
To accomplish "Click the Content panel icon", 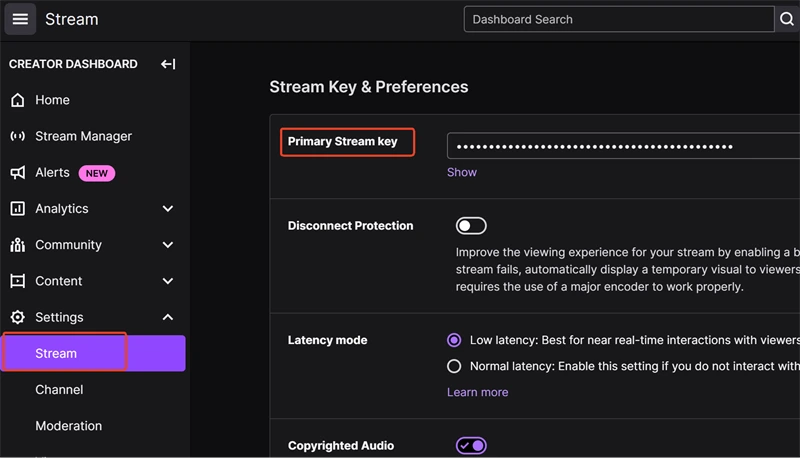I will point(17,281).
